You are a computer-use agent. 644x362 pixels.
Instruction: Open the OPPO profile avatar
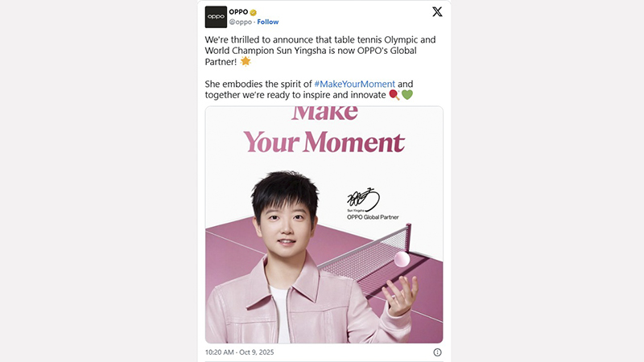pyautogui.click(x=216, y=17)
